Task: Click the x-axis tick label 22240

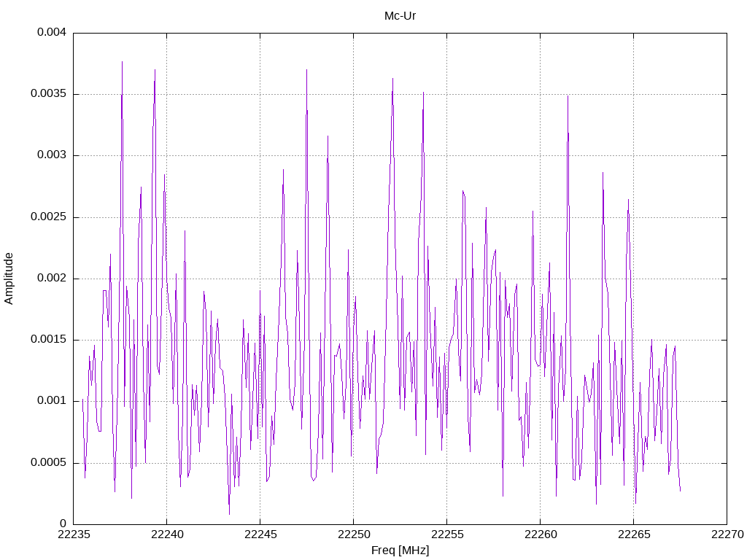Action: point(167,534)
